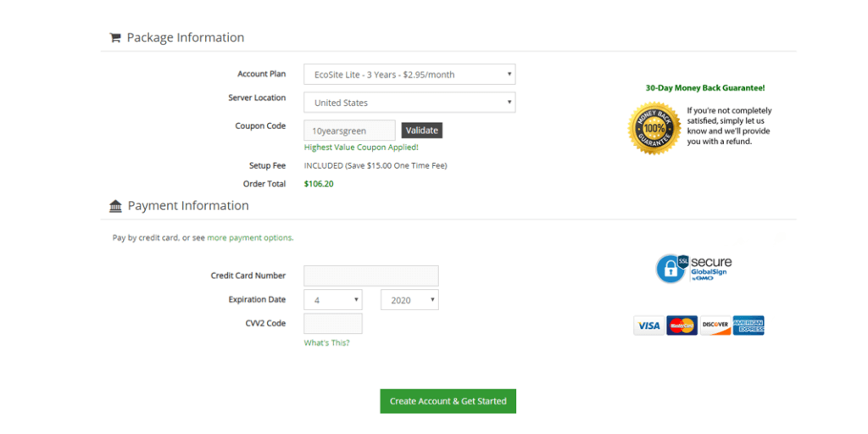Image resolution: width=868 pixels, height=434 pixels.
Task: Follow the more payment options link
Action: (x=250, y=238)
